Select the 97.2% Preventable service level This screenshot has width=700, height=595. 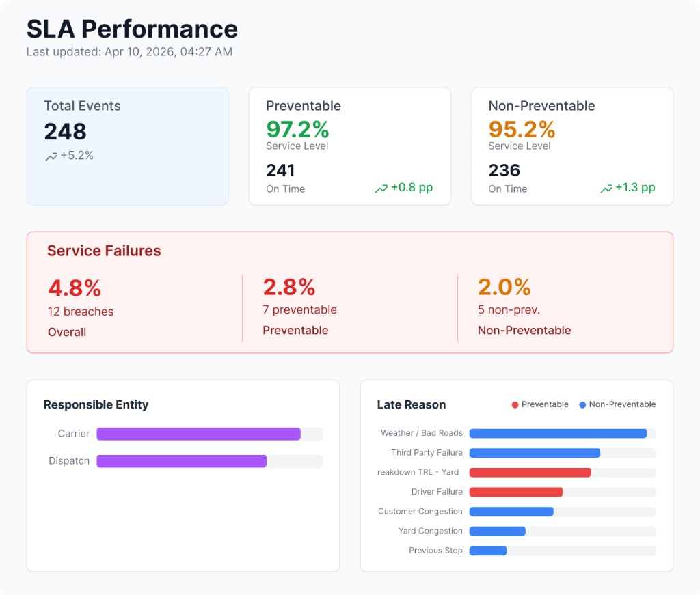[x=297, y=129]
